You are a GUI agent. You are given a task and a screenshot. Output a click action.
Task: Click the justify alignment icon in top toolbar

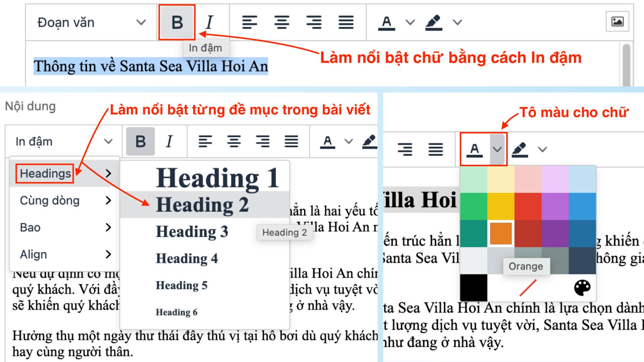346,22
